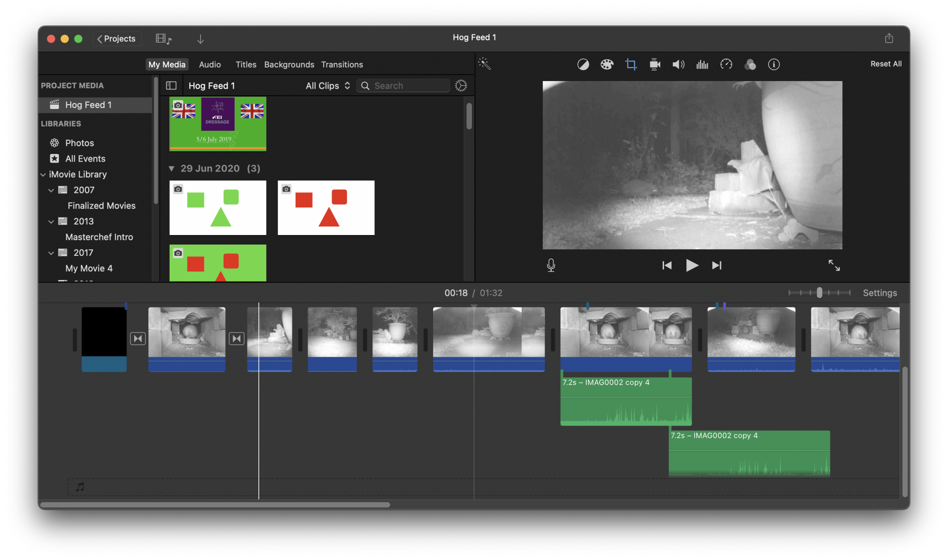
Task: Open the volume adjustment tool
Action: (x=678, y=64)
